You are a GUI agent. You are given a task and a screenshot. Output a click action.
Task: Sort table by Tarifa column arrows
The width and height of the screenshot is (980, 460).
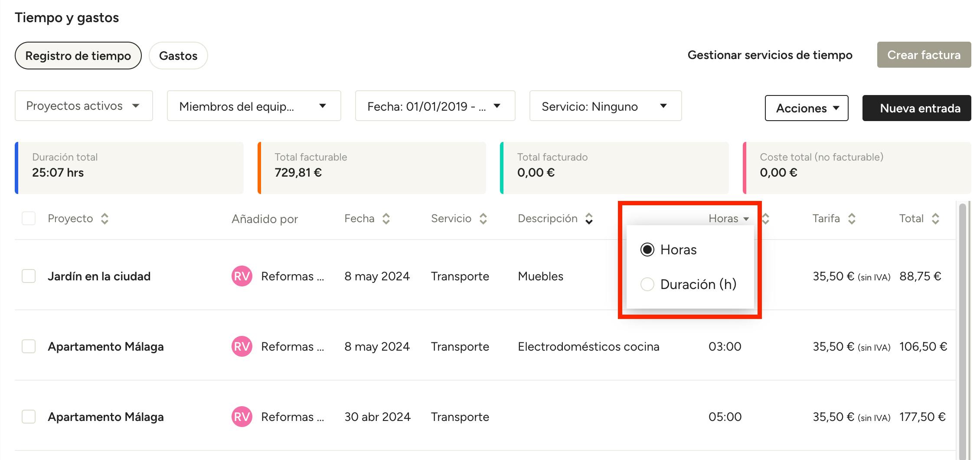pyautogui.click(x=852, y=219)
